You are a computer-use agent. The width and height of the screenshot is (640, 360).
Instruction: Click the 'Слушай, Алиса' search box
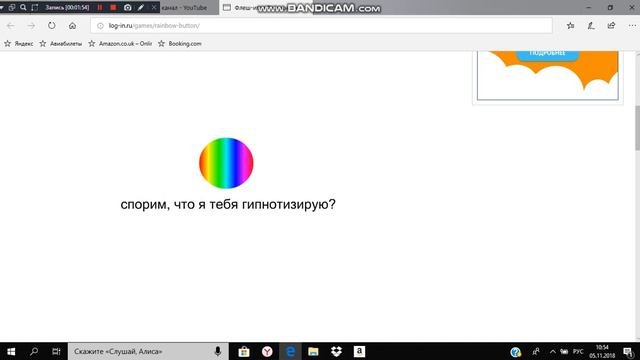148,351
